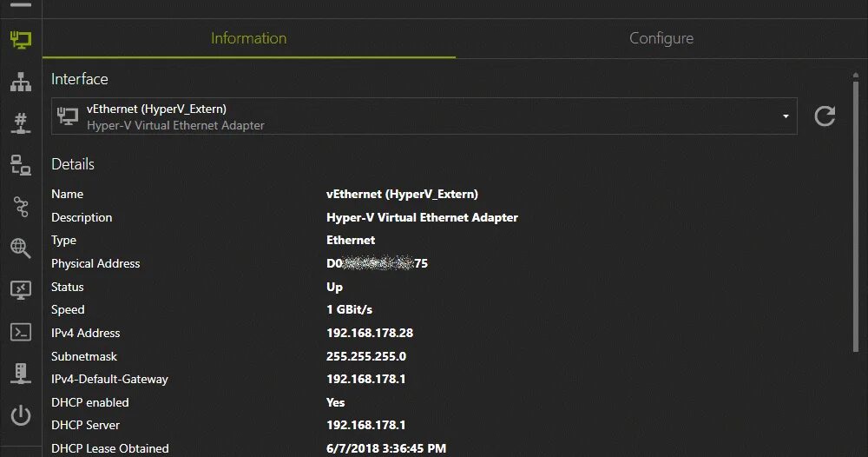Screen dimensions: 868x457
Task: Click the Description label
Action: [82, 217]
